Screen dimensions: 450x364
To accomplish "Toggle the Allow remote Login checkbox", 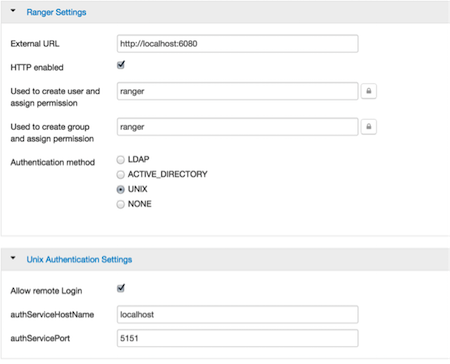I will pos(121,288).
